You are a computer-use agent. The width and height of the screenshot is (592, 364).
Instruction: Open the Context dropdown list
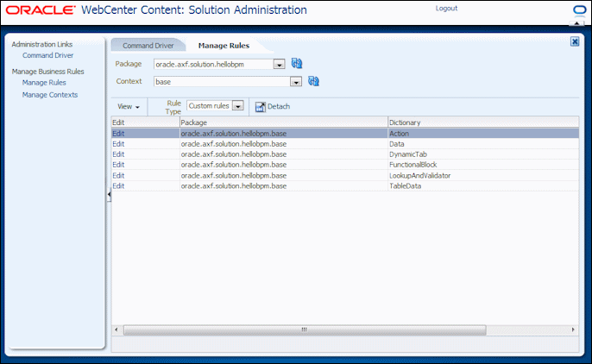(296, 82)
